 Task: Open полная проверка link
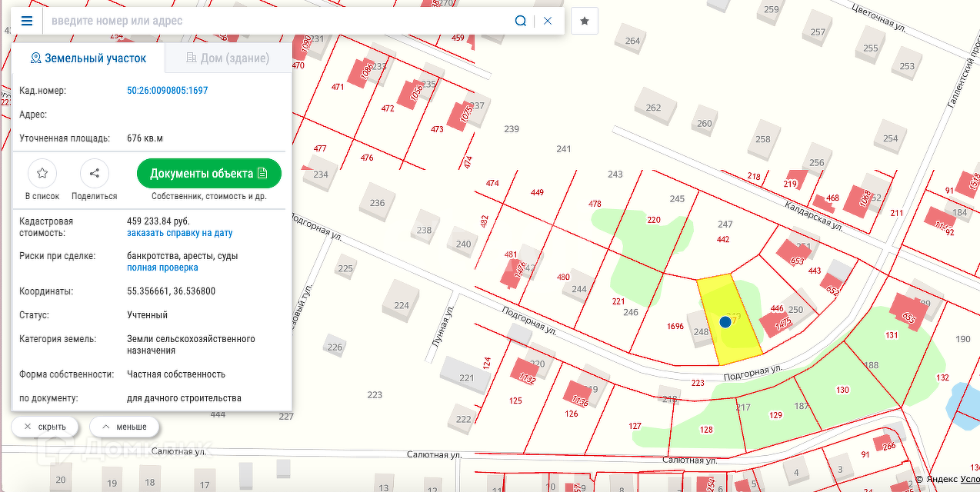pos(162,268)
